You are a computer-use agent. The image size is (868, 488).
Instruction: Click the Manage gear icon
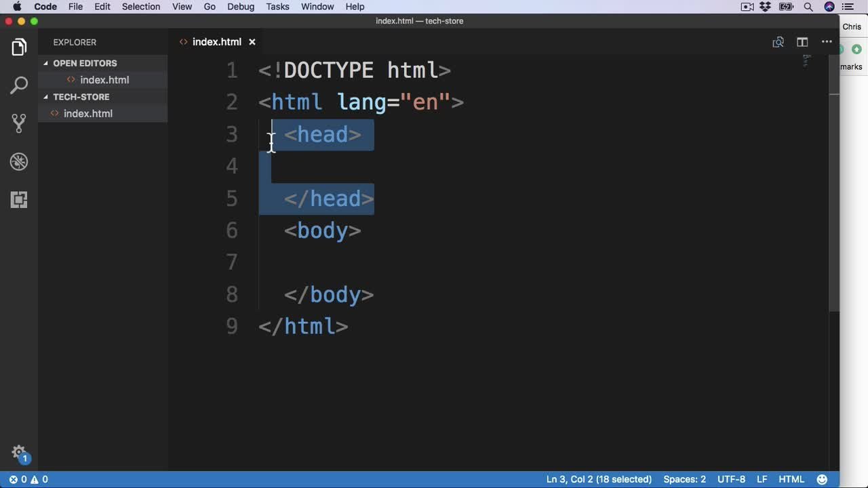[19, 452]
